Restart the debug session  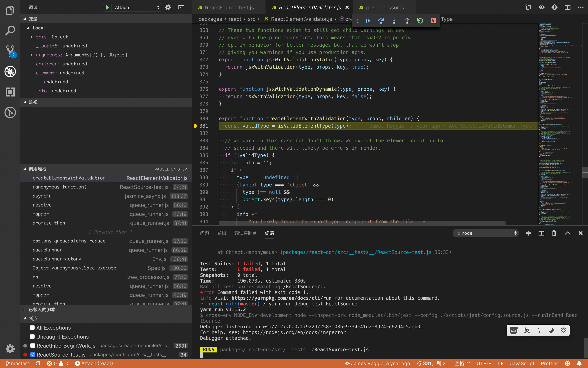(x=420, y=21)
